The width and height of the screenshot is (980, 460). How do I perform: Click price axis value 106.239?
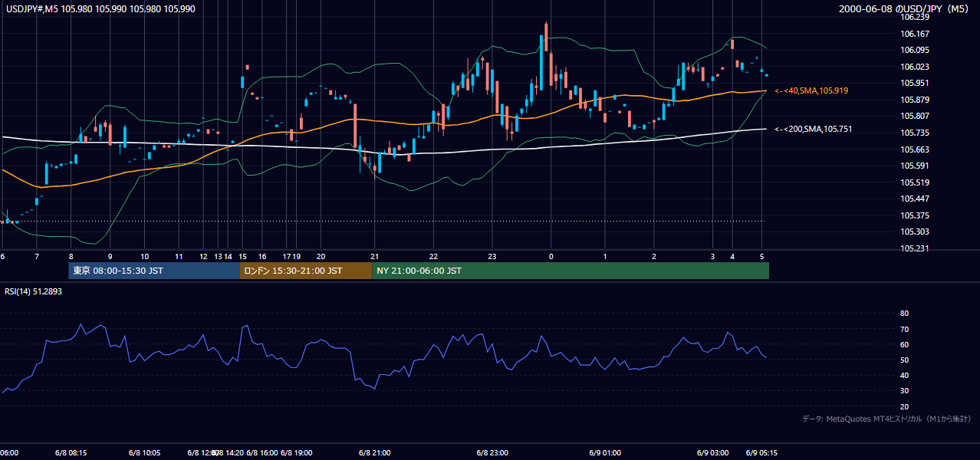[x=915, y=17]
